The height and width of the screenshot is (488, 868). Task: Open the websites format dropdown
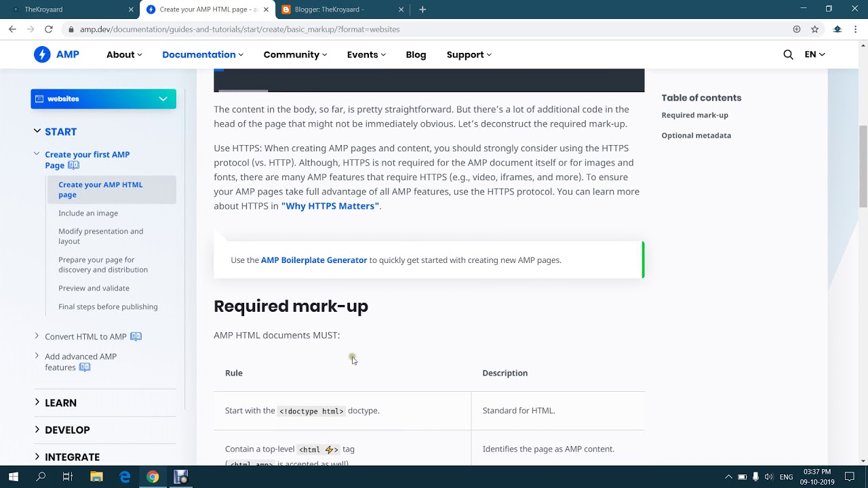click(103, 99)
